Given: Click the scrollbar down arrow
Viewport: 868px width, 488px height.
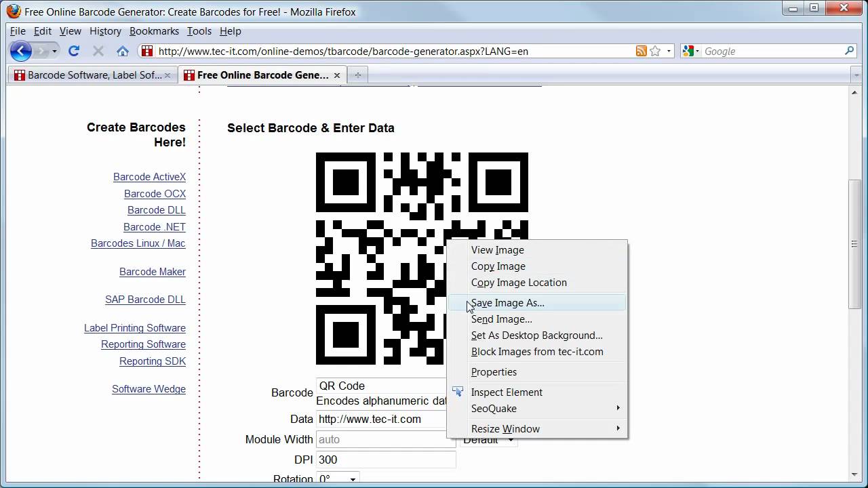Looking at the screenshot, I should click(x=855, y=474).
